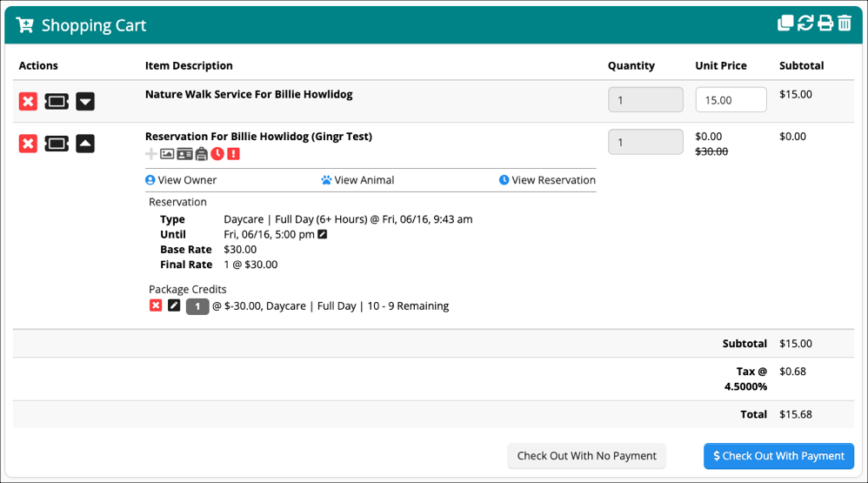This screenshot has width=868, height=483.
Task: Click the shopping cart icon beside the title
Action: (25, 25)
